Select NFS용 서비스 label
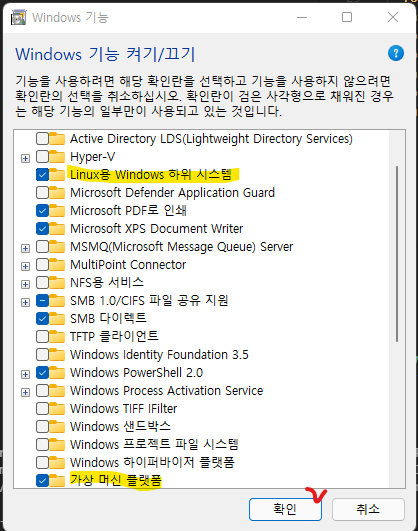418x531 pixels. tap(107, 283)
